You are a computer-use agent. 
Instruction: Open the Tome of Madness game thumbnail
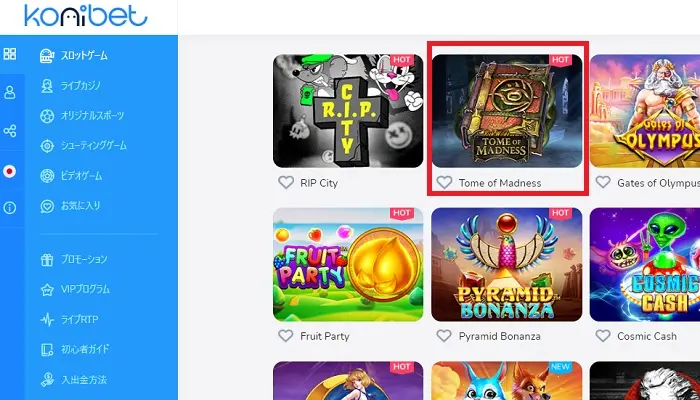pos(507,111)
